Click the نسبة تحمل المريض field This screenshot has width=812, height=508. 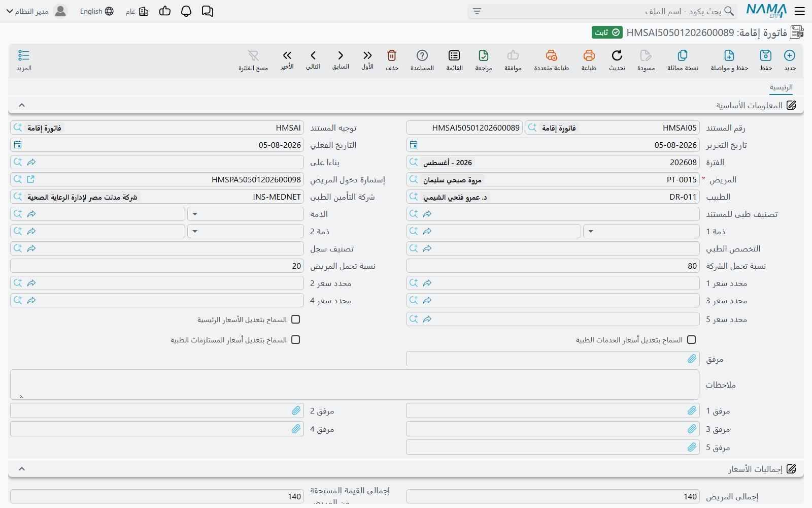click(157, 266)
